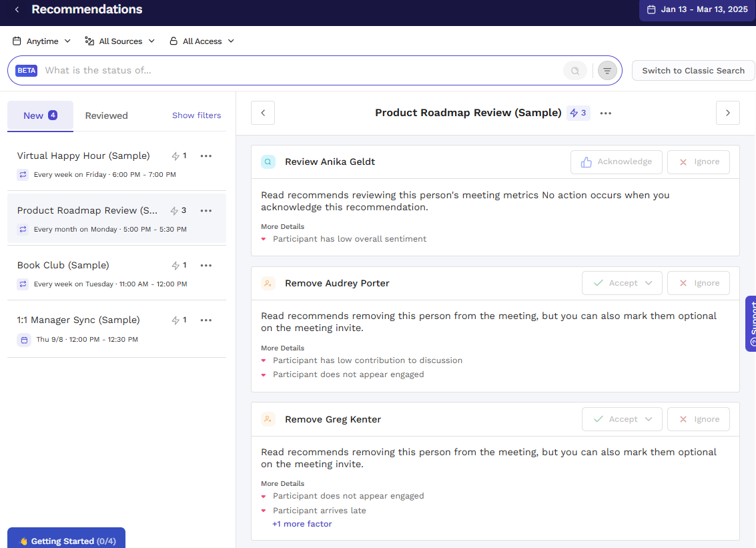The width and height of the screenshot is (756, 548).
Task: Click the thumbs-up icon in the Acknowledge button
Action: [x=587, y=162]
